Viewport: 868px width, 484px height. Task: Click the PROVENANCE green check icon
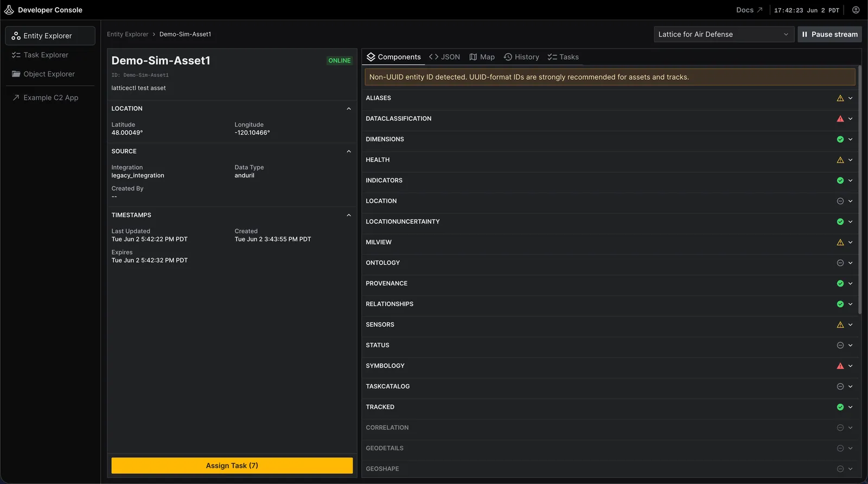point(840,284)
